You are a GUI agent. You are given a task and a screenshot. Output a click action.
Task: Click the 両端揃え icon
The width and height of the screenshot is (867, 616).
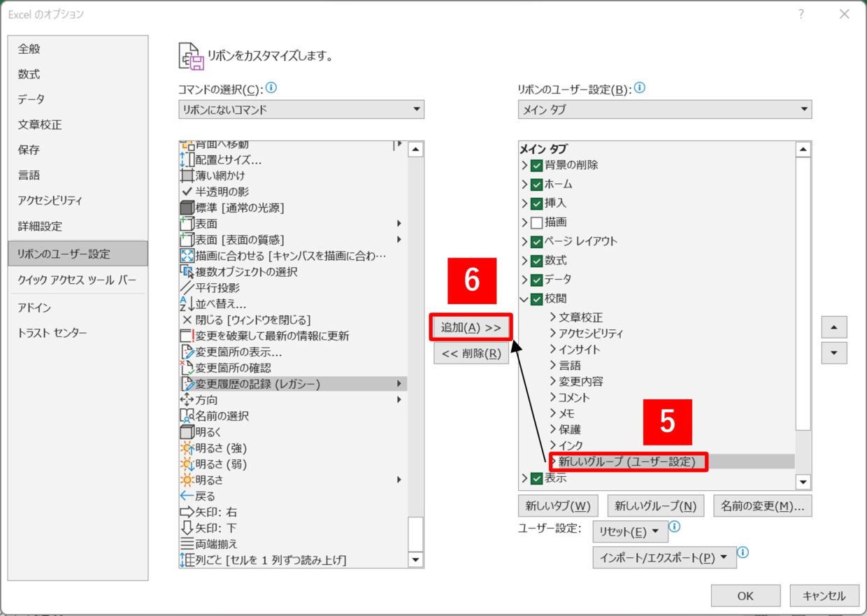click(187, 544)
